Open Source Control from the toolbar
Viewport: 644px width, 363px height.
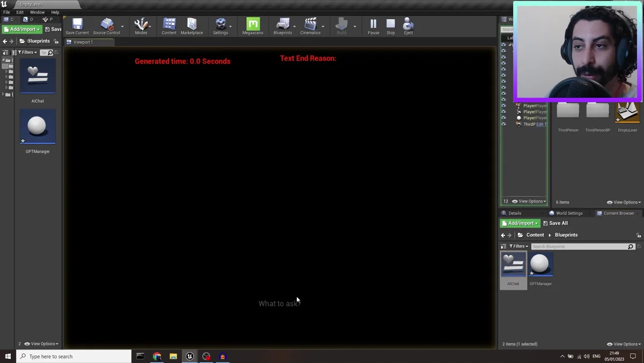tap(106, 26)
